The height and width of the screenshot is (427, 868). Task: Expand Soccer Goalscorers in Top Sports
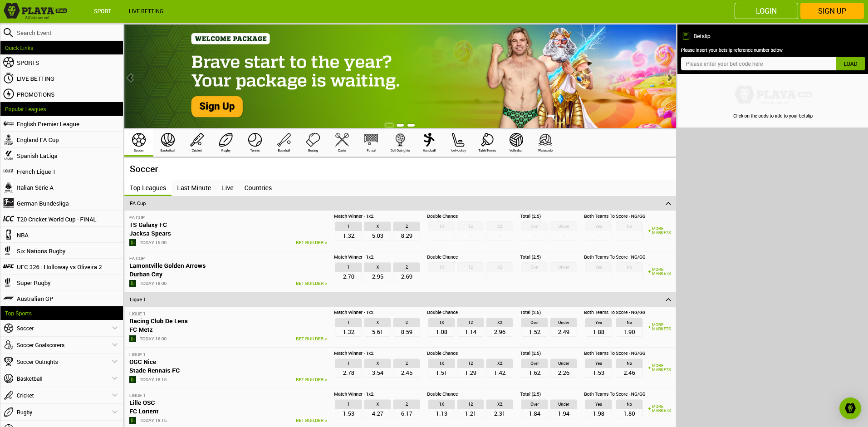point(114,345)
